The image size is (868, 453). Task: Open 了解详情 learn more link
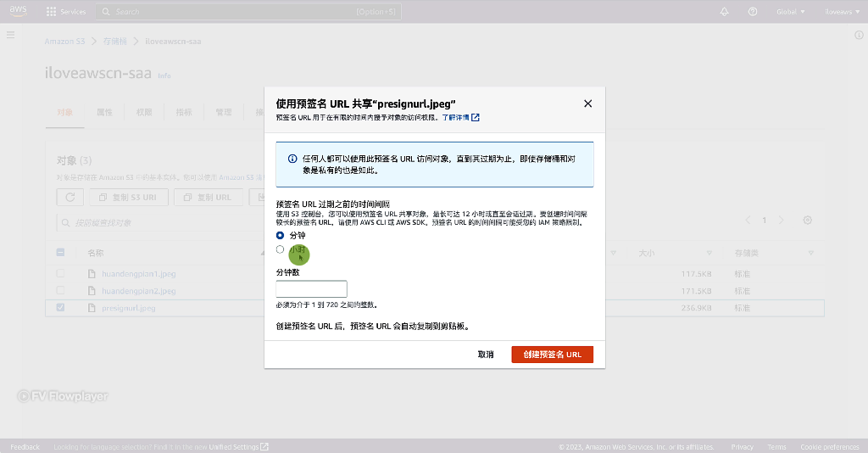click(x=460, y=117)
